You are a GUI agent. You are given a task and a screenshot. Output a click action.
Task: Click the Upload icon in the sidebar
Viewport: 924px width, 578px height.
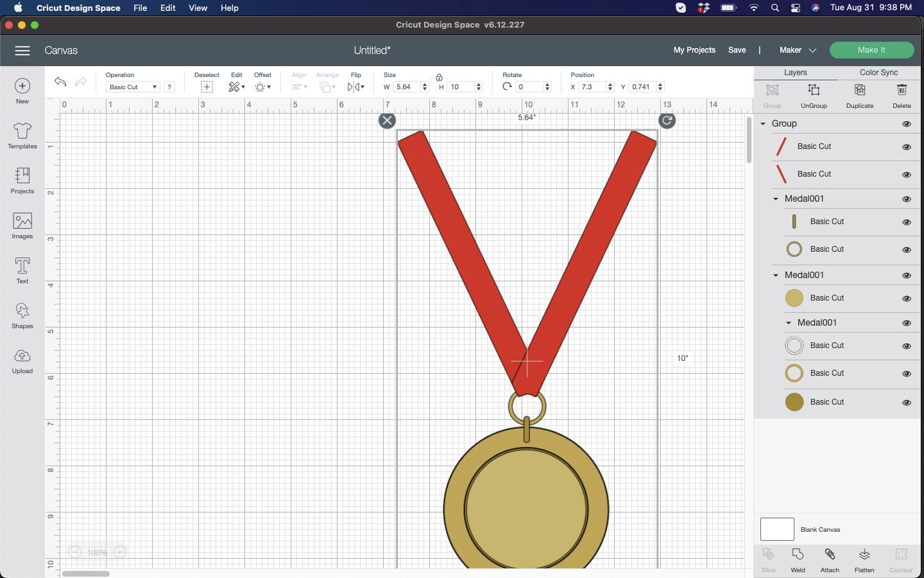[22, 361]
